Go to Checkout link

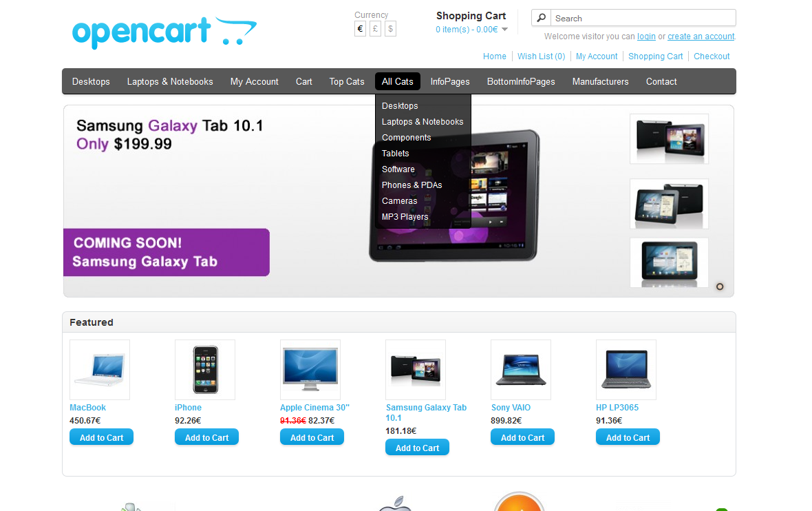tap(712, 56)
